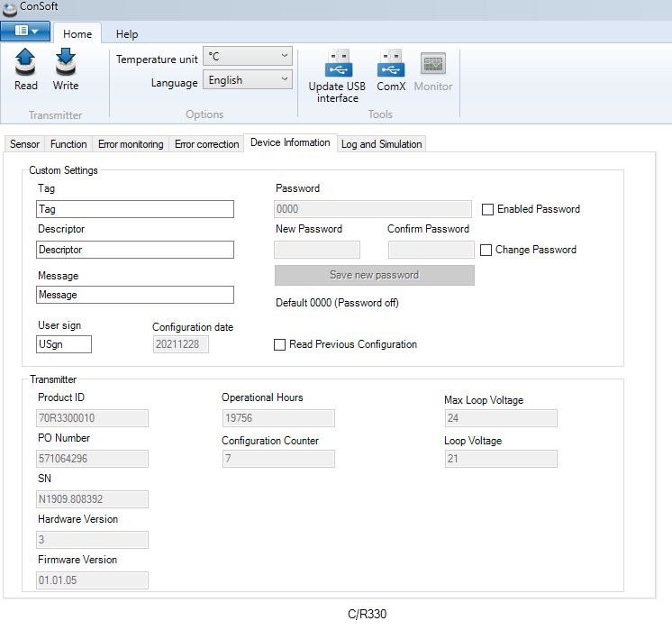Enable the Enabled Password checkbox
The width and height of the screenshot is (672, 630).
coord(488,209)
